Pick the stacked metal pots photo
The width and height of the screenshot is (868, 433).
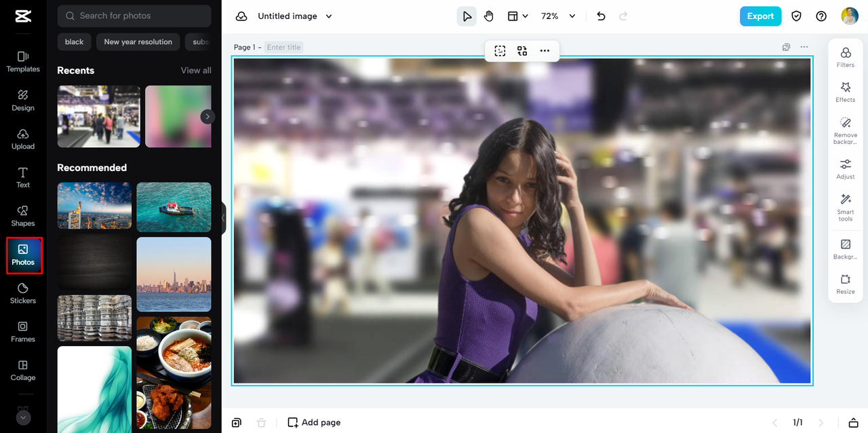click(x=95, y=318)
